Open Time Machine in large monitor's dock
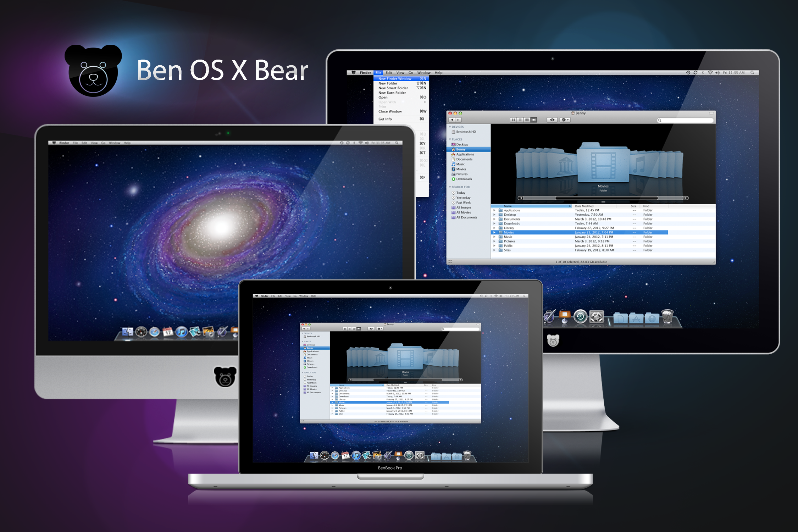 coord(581,316)
